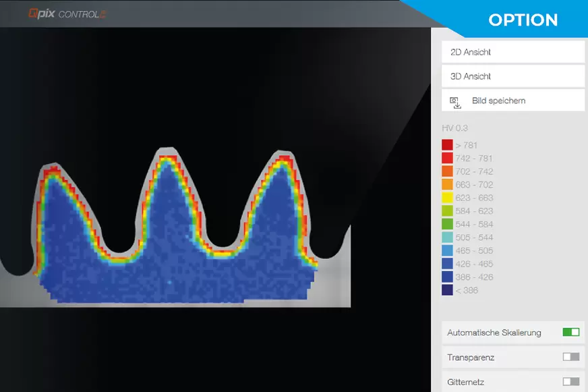Select the 426 - 465 blue swatch
Image resolution: width=588 pixels, height=392 pixels.
[x=447, y=264]
